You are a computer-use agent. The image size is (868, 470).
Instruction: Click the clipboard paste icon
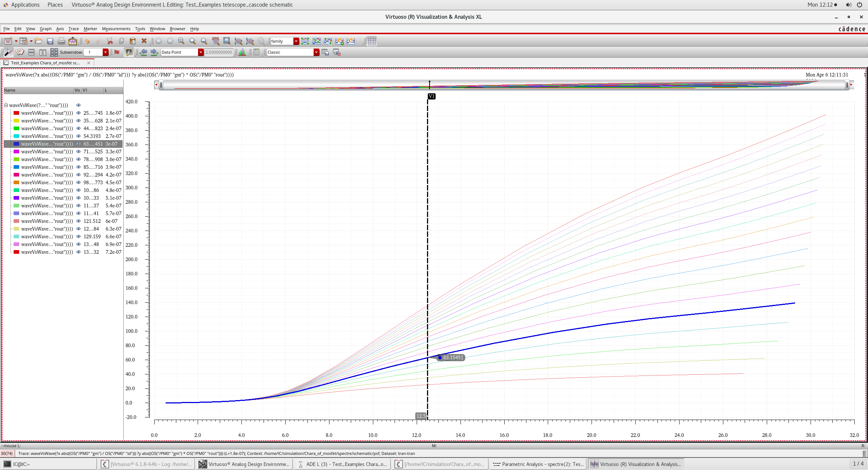click(x=133, y=41)
